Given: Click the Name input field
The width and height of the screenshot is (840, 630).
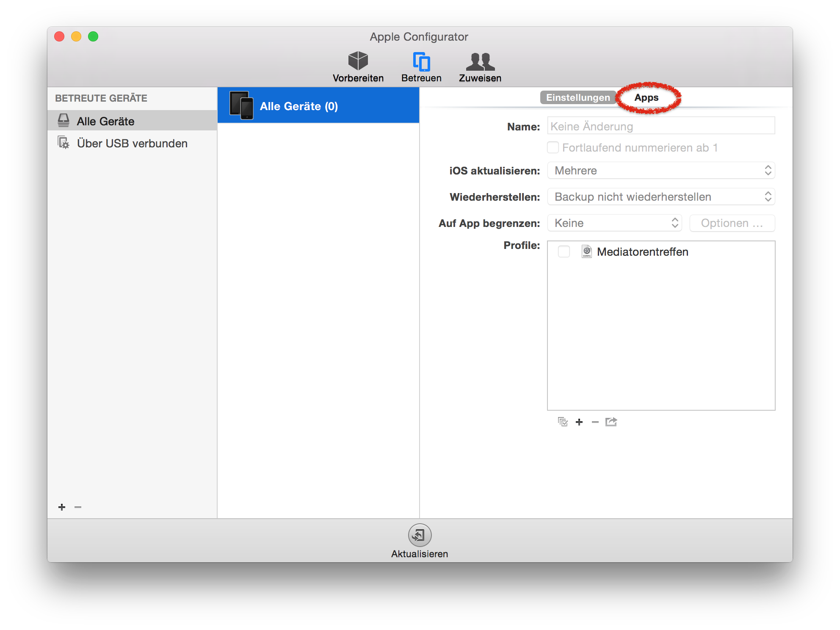Looking at the screenshot, I should pos(660,126).
